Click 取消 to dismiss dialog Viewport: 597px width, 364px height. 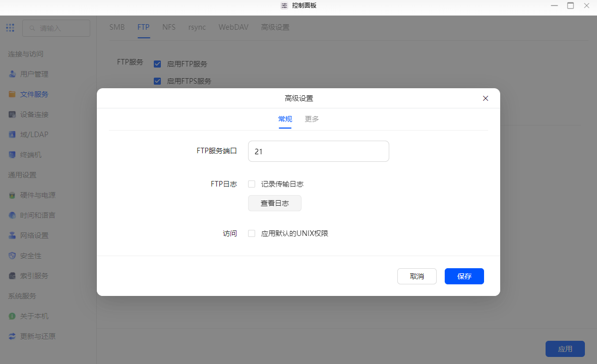click(x=417, y=276)
